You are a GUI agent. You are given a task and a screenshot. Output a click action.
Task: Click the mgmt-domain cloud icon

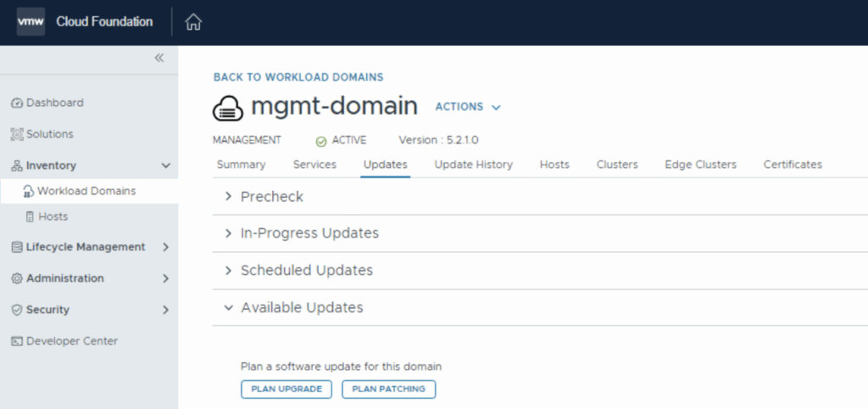(x=228, y=107)
